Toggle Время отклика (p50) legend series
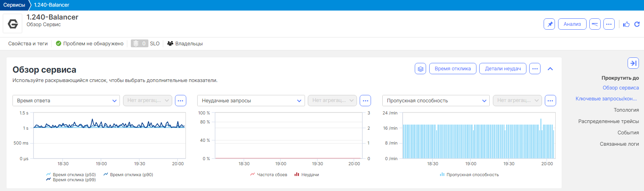Screen dimensions: 644x191 pyautogui.click(x=71, y=175)
